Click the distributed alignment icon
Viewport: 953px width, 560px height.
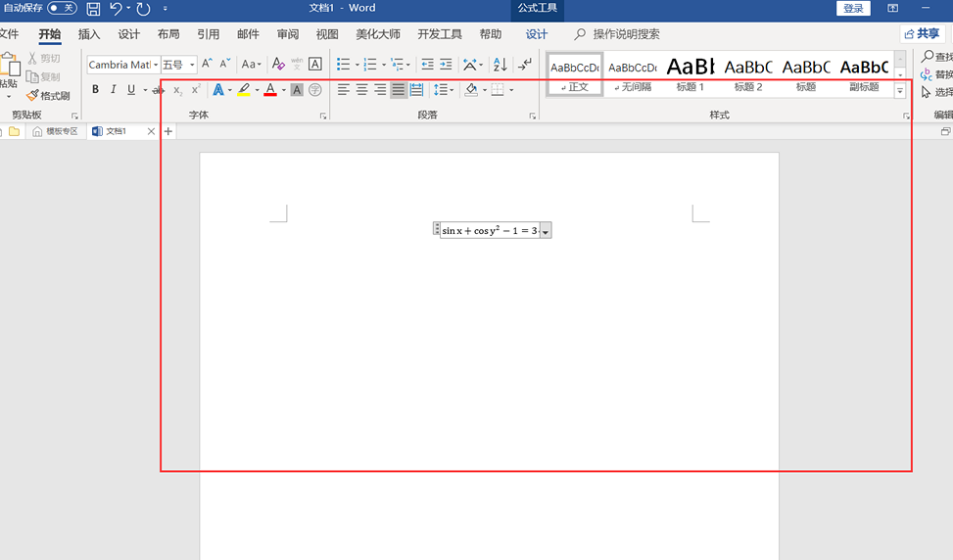[x=416, y=90]
